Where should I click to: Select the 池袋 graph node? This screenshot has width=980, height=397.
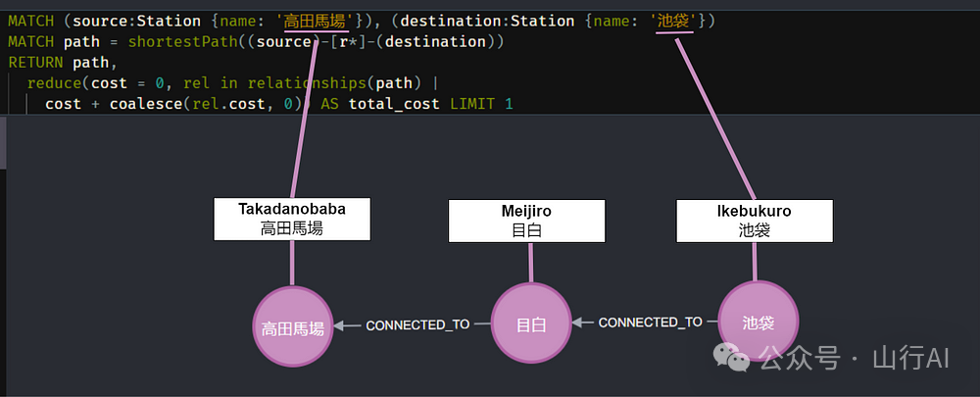pyautogui.click(x=759, y=322)
